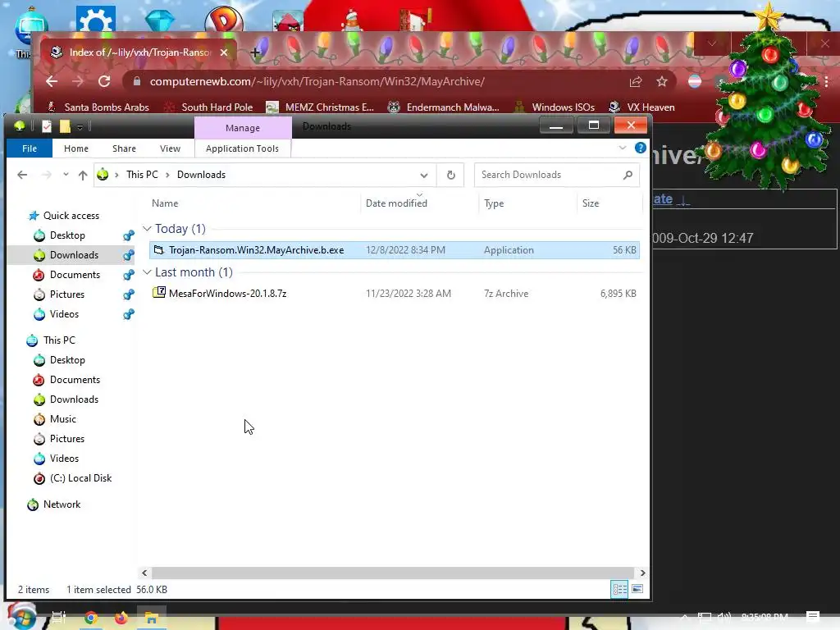
Task: Open the South Hard Pole bookmark
Action: coord(209,107)
